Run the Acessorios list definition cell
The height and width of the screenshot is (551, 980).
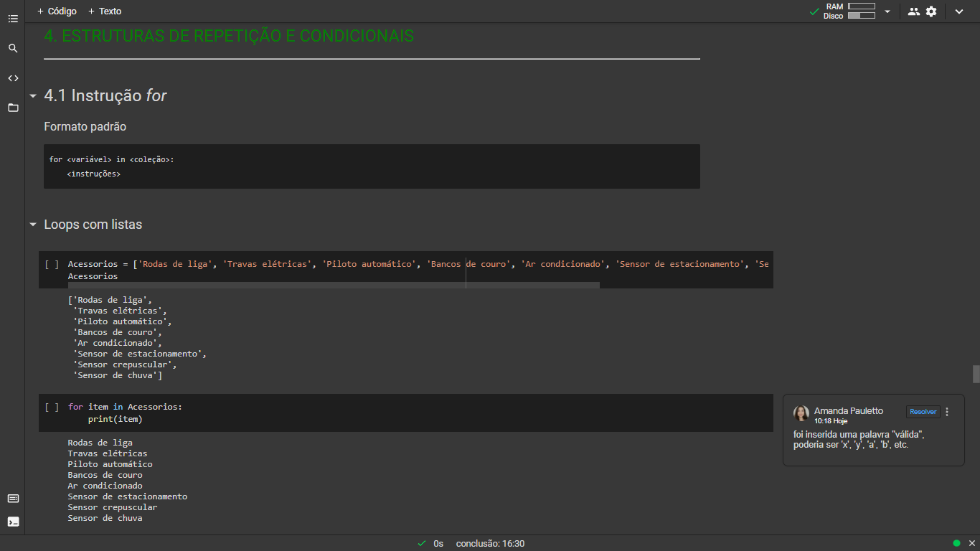tap(52, 264)
